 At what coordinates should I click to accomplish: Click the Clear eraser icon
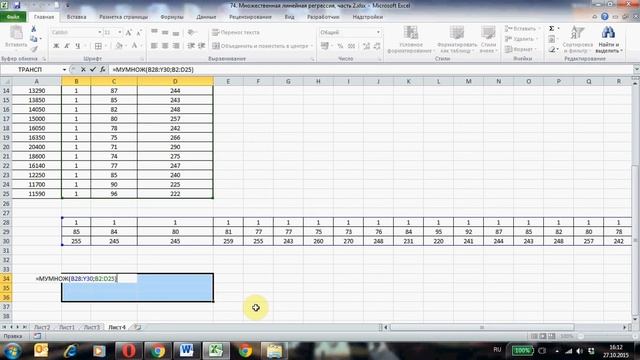click(552, 49)
